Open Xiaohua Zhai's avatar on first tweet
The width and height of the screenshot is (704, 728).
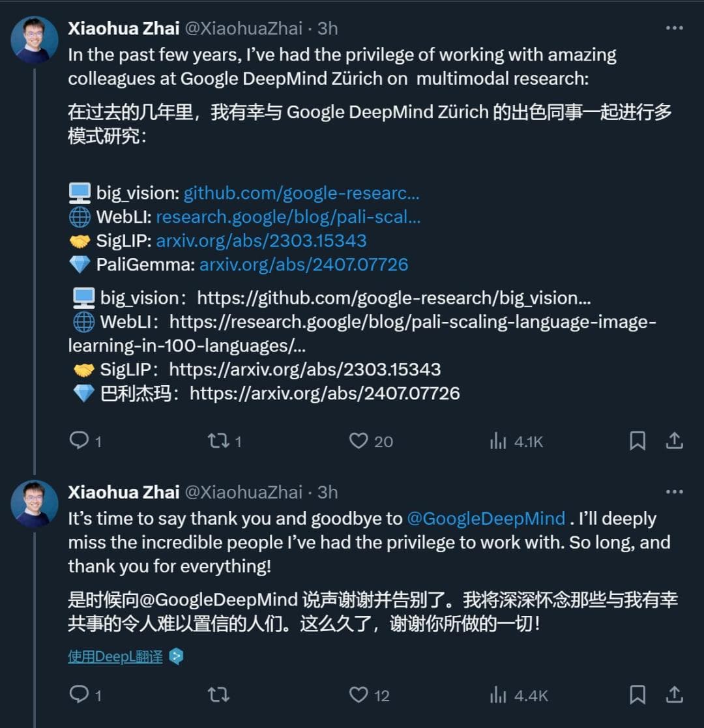tap(35, 40)
